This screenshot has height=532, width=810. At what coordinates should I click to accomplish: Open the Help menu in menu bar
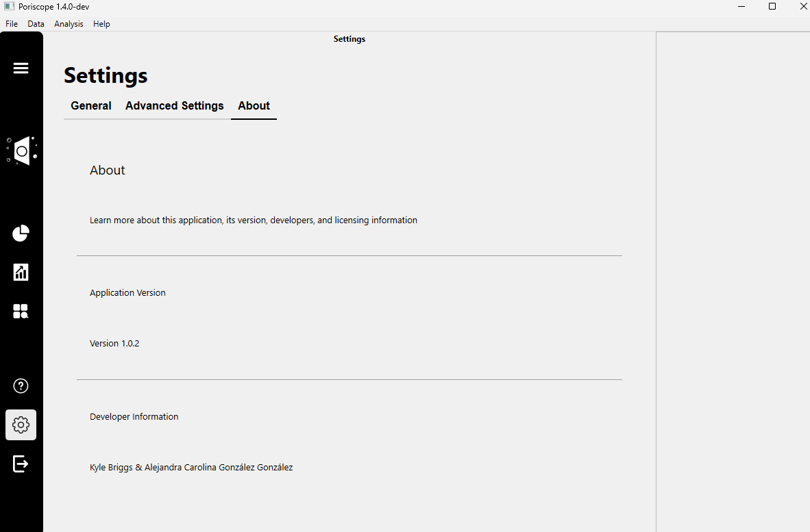[x=101, y=24]
